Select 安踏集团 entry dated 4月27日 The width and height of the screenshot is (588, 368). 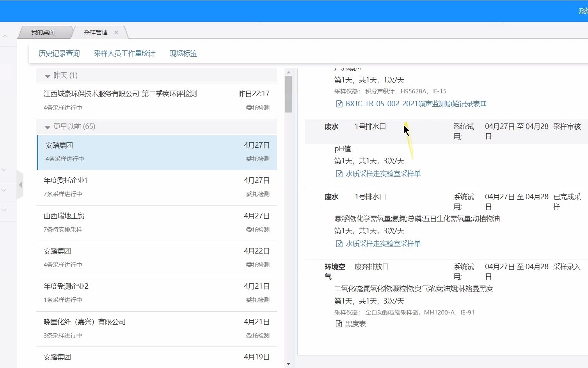tap(157, 152)
